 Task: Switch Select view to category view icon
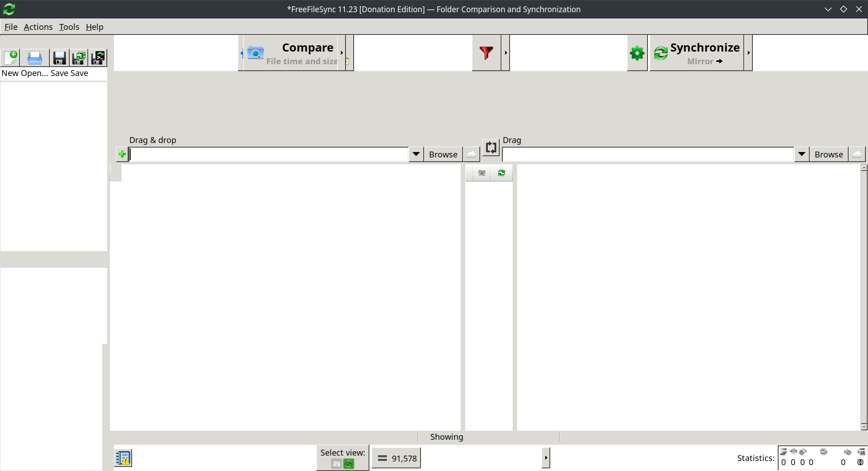pos(336,464)
